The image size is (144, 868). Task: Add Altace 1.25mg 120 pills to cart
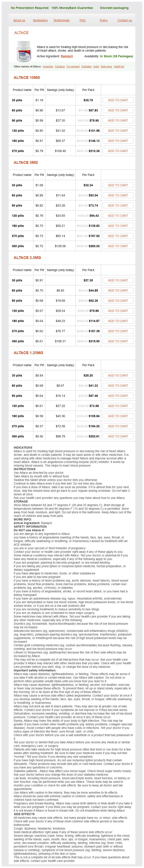click(118, 406)
